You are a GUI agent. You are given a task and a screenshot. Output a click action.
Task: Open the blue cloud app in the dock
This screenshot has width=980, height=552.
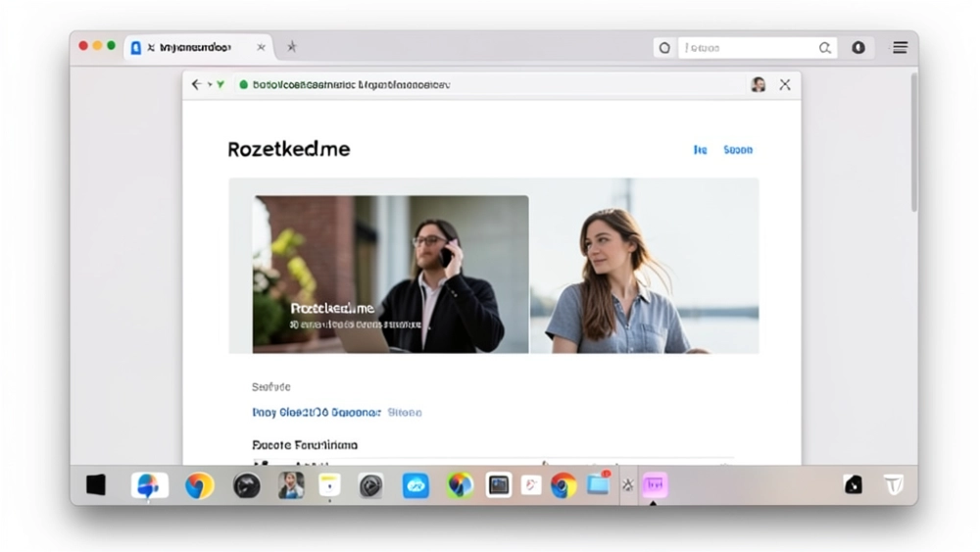[x=416, y=485]
